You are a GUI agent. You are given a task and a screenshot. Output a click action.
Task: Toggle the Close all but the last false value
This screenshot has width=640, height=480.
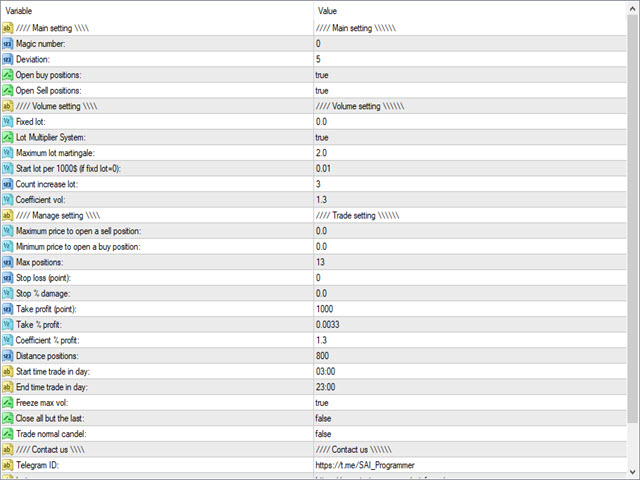click(x=470, y=418)
